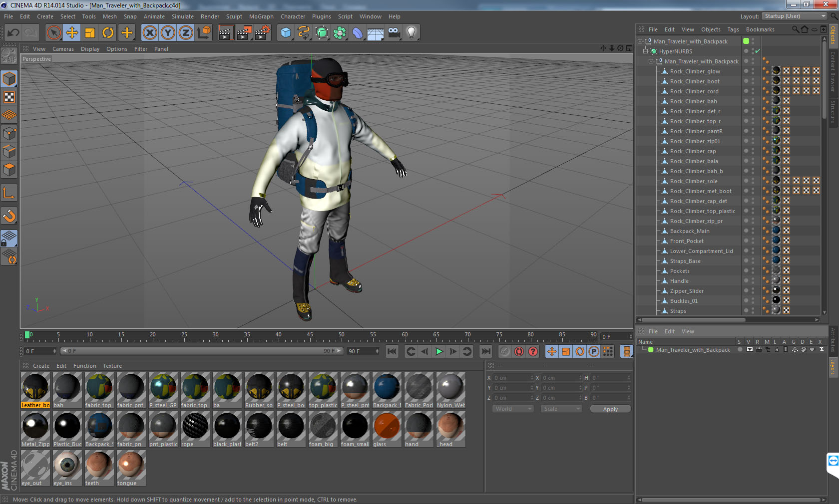Open Edit Render Settings
Image resolution: width=839 pixels, height=504 pixels.
263,33
